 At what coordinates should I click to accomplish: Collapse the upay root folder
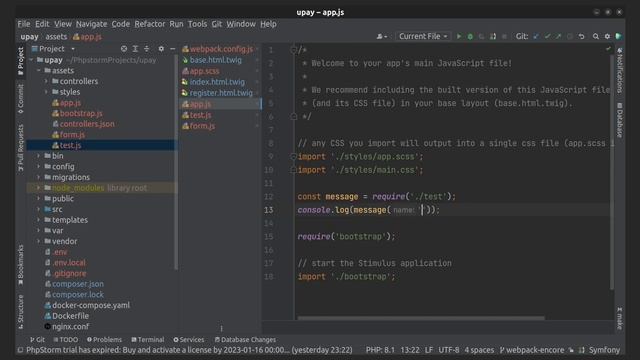(31, 60)
